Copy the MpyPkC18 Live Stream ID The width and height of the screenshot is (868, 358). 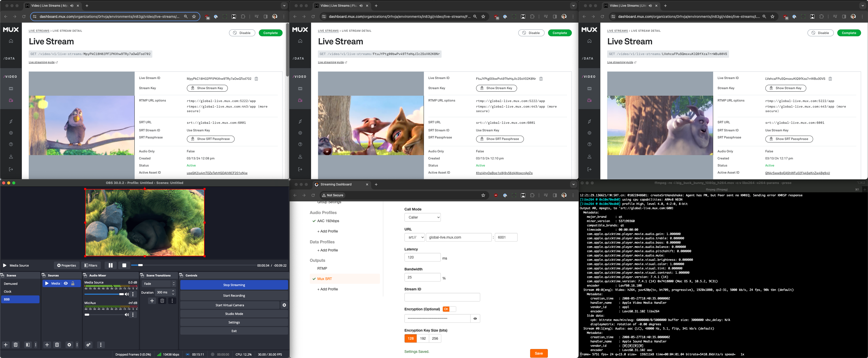tap(256, 79)
